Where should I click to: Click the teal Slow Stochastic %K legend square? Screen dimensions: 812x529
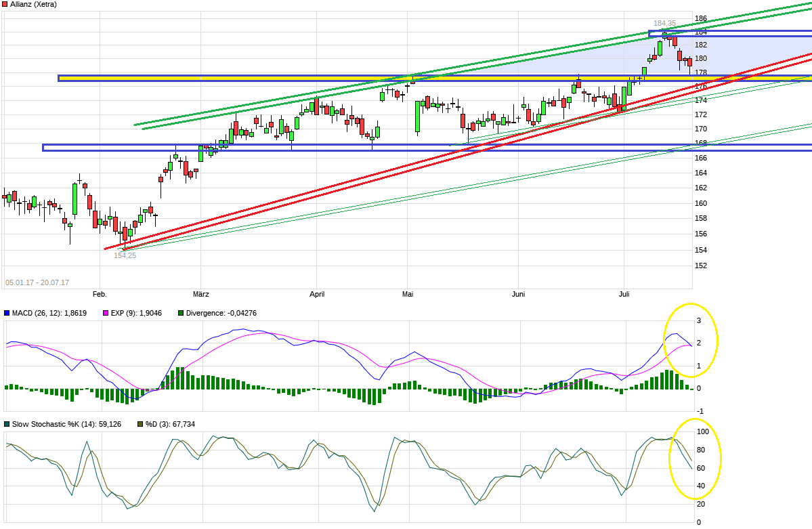(x=6, y=423)
